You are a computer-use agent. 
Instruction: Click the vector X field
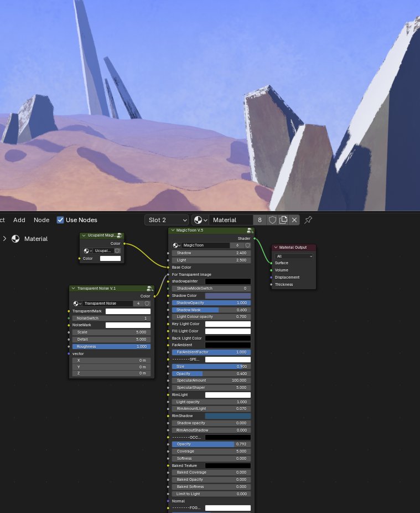pyautogui.click(x=111, y=361)
